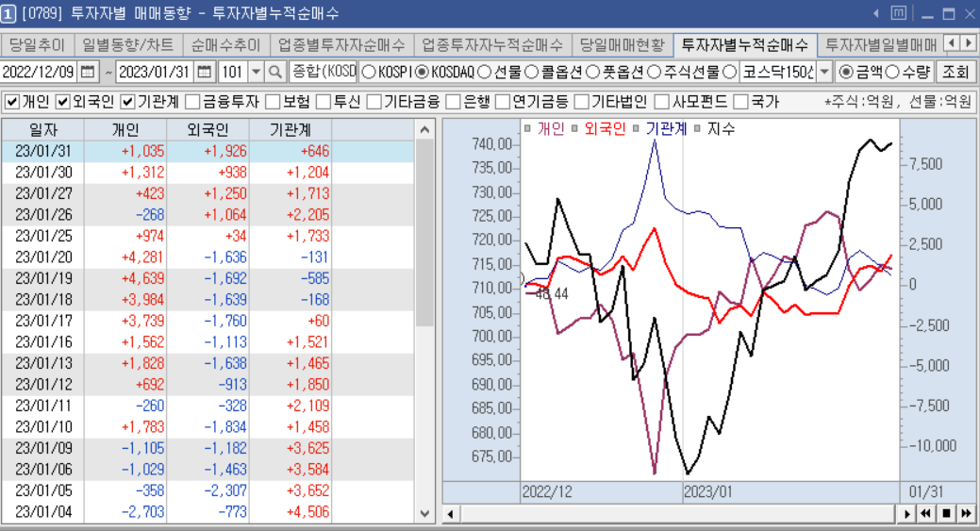Uncheck the 외국인 checkbox
The image size is (980, 531).
pyautogui.click(x=62, y=101)
